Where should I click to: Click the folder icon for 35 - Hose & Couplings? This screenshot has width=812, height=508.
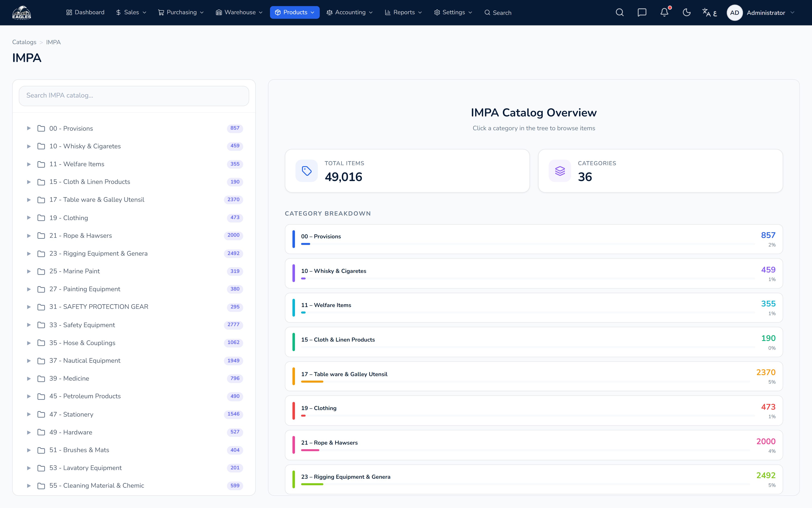tap(41, 343)
